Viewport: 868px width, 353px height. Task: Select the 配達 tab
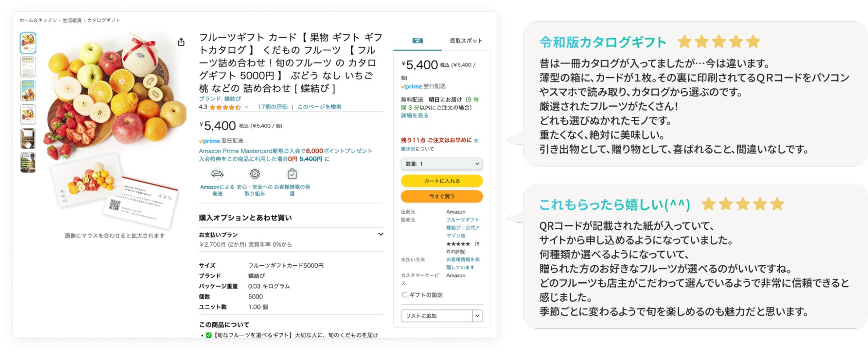(418, 41)
